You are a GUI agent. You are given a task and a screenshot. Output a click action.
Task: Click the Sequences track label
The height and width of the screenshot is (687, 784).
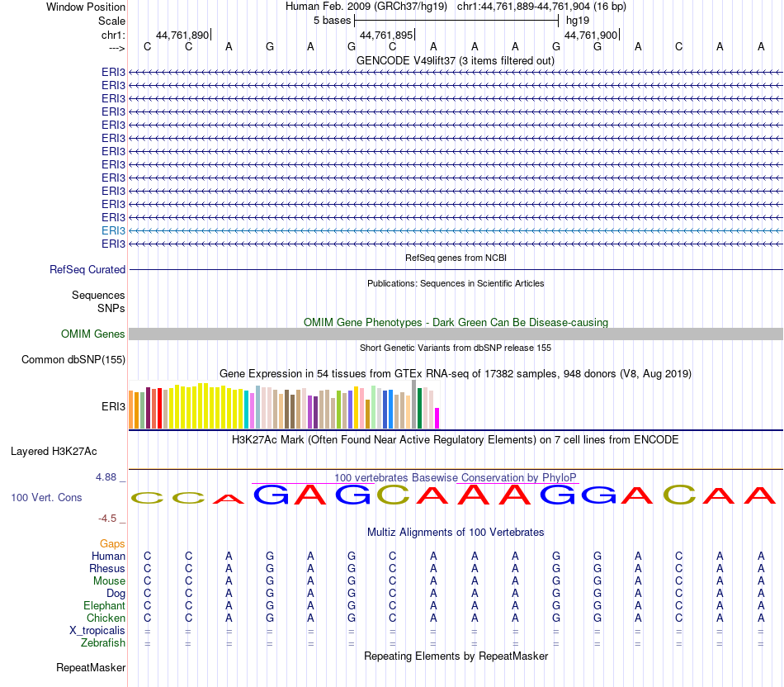coord(98,296)
